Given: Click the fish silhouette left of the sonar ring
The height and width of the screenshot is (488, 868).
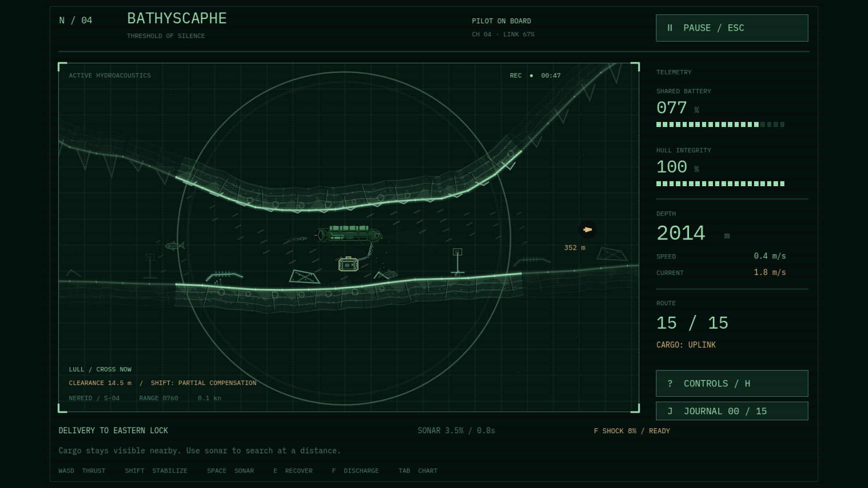Looking at the screenshot, I should click(175, 246).
